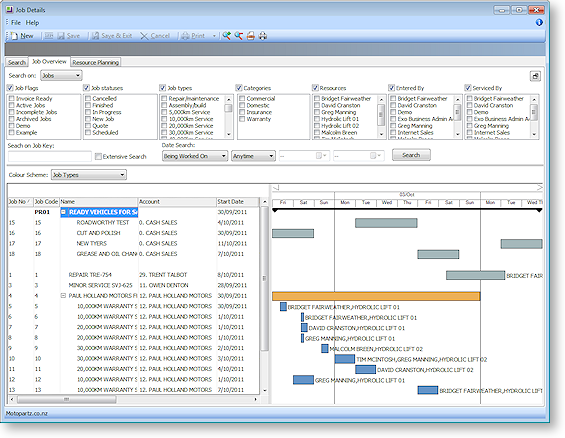Click the Gantt chart scroll left arrow
The image size is (565, 438).
(276, 188)
